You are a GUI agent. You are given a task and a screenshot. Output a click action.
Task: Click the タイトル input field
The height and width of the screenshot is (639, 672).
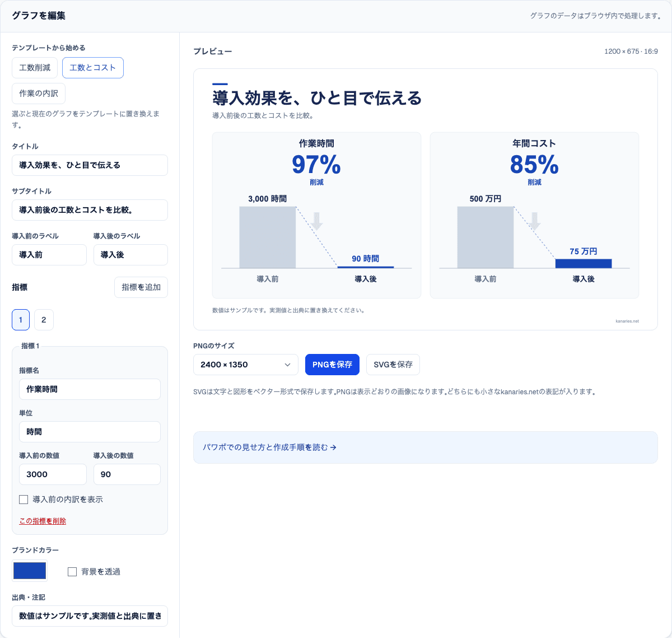click(x=90, y=165)
